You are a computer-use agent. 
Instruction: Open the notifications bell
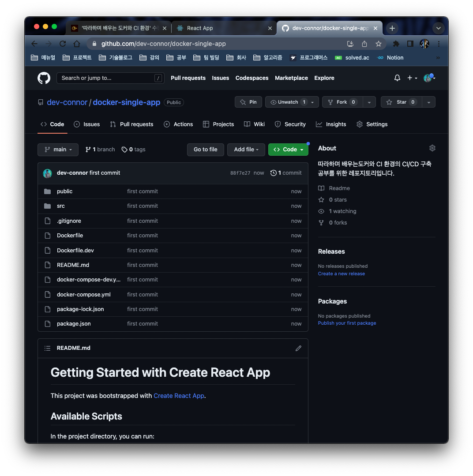coord(397,78)
